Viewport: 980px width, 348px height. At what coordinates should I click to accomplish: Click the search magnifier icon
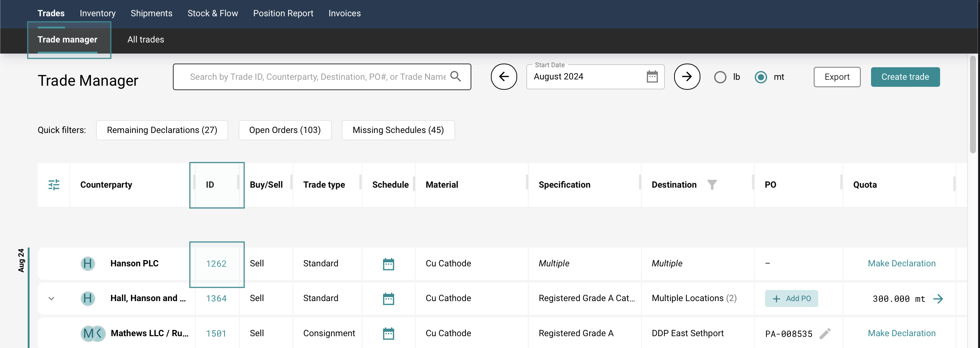pos(455,77)
